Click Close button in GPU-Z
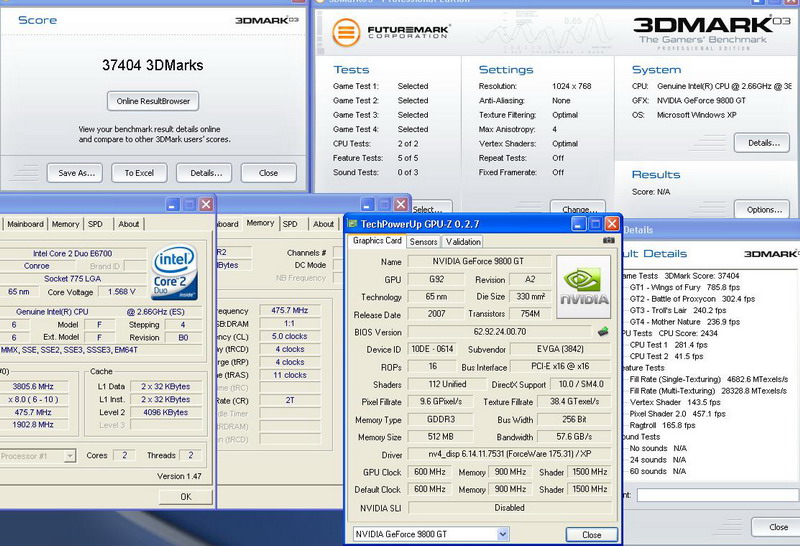This screenshot has width=800, height=546. click(x=592, y=534)
